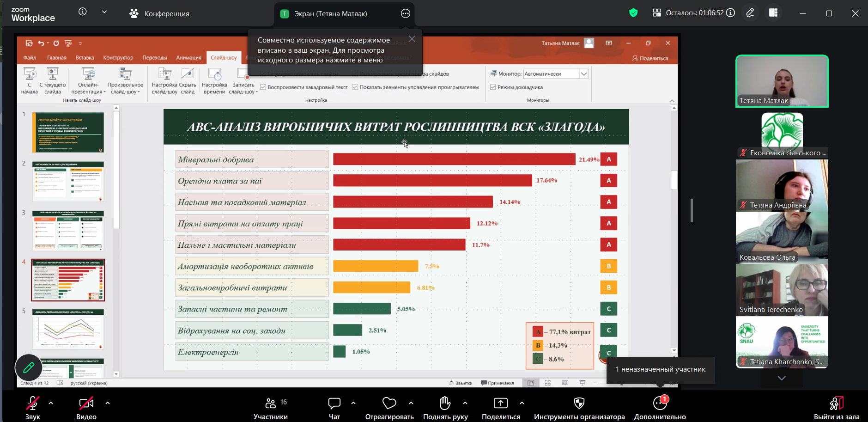
Task: Toggle Воспроизвести закадровый текст checkbox
Action: pos(263,87)
